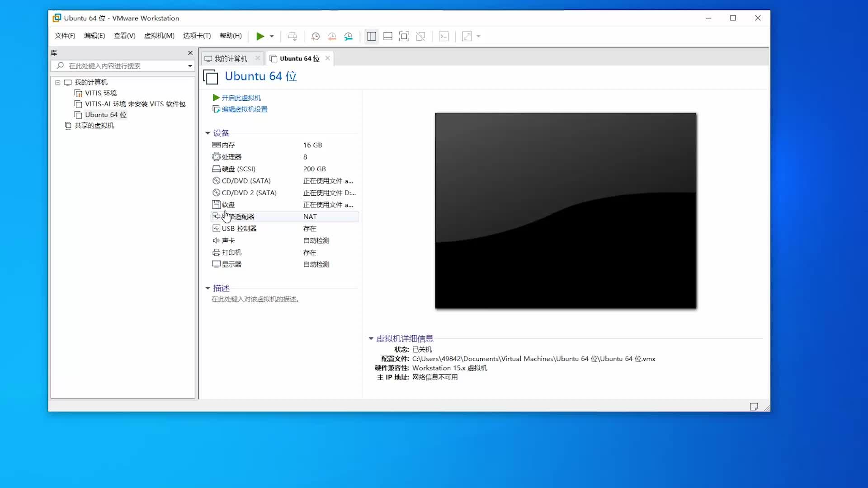Click the library search input field
Viewport: 868px width, 488px height.
(118, 66)
